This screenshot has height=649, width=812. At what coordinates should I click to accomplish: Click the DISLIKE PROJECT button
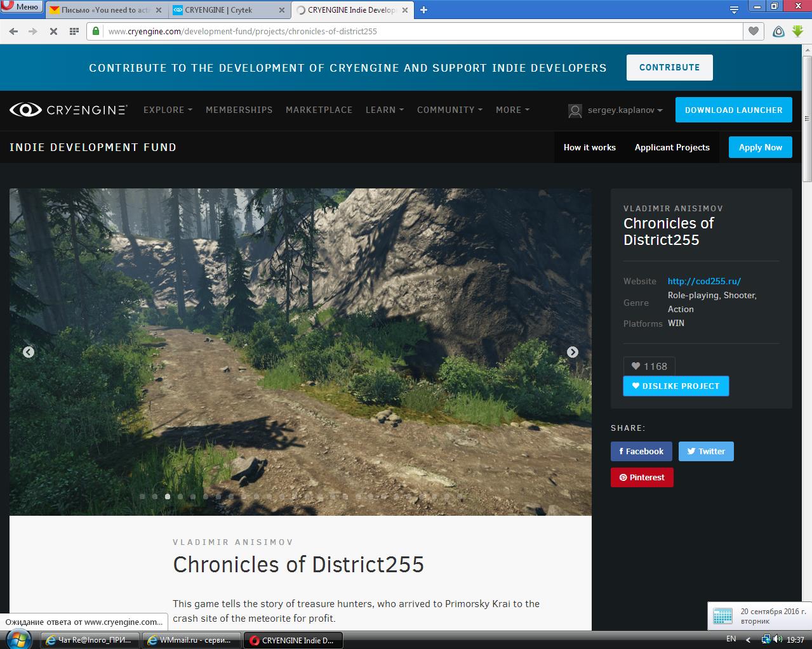tap(676, 386)
